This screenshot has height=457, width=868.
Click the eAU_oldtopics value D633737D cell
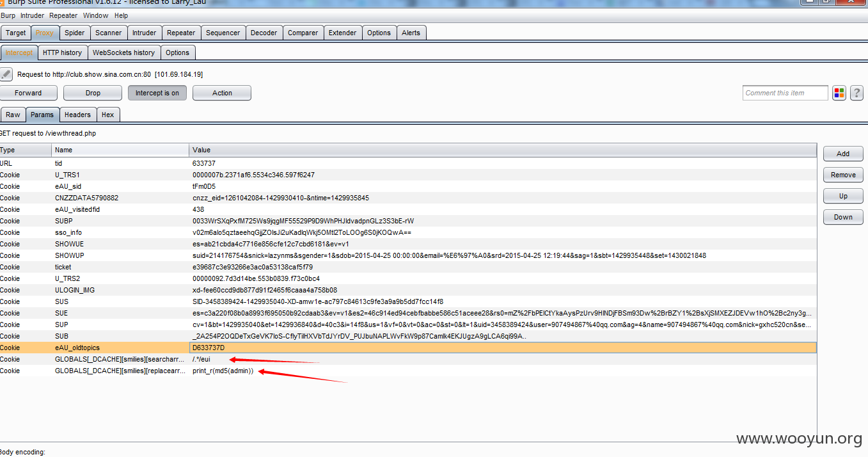[503, 348]
